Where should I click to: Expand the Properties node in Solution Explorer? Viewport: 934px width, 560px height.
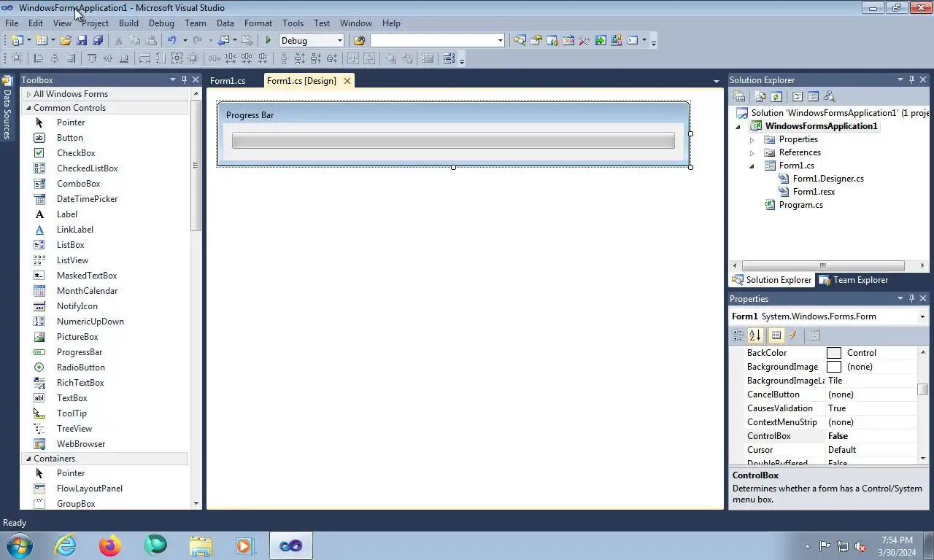click(x=752, y=139)
